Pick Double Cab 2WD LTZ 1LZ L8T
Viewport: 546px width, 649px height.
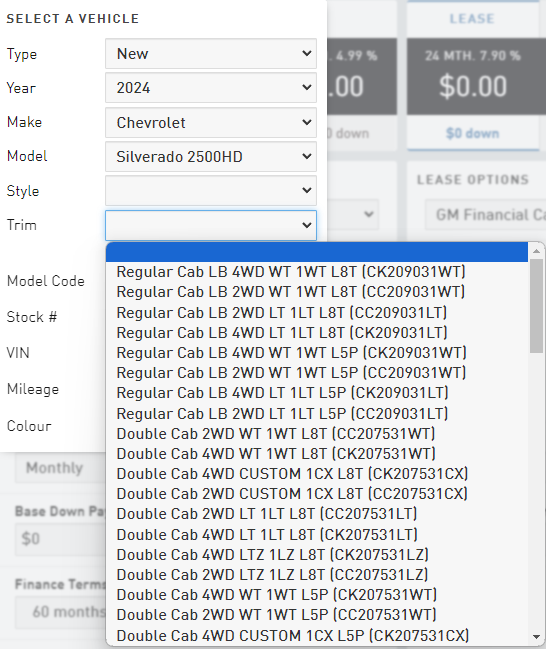[317, 574]
